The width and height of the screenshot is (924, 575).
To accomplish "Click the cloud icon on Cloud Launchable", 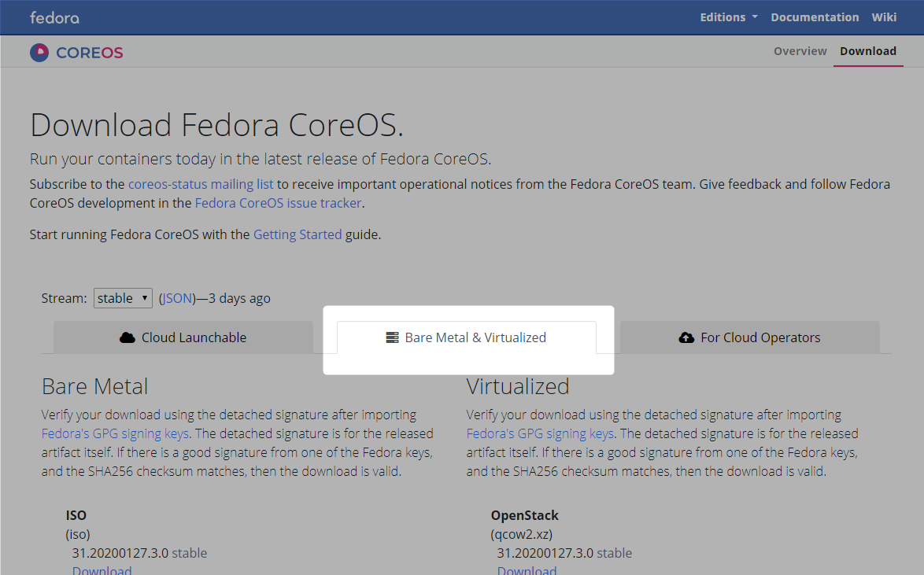I will point(128,337).
